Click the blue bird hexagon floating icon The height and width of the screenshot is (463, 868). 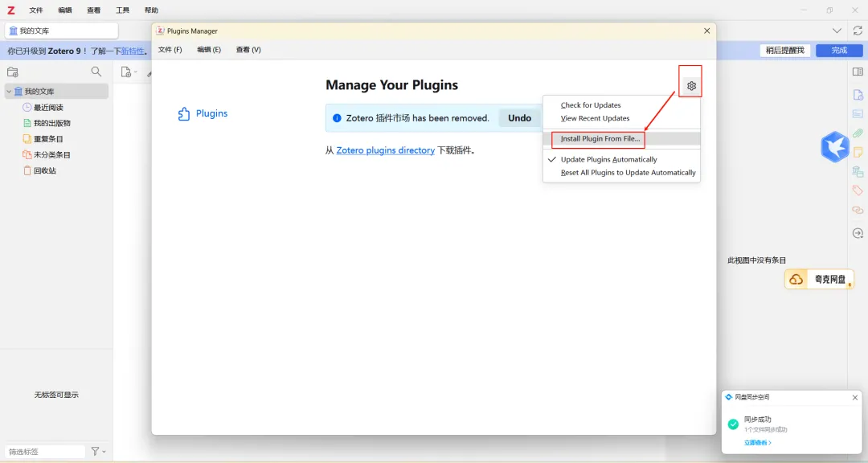[x=834, y=147]
